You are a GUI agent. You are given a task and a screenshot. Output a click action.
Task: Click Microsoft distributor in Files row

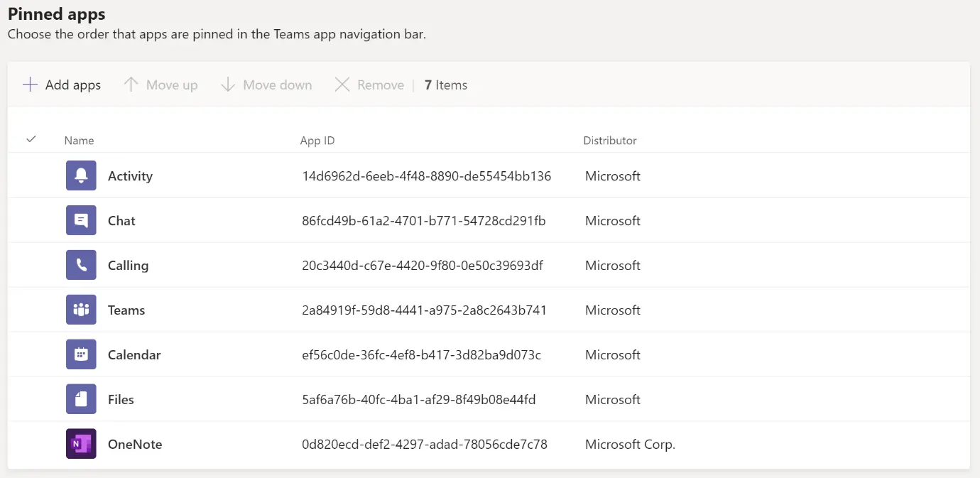(x=613, y=400)
